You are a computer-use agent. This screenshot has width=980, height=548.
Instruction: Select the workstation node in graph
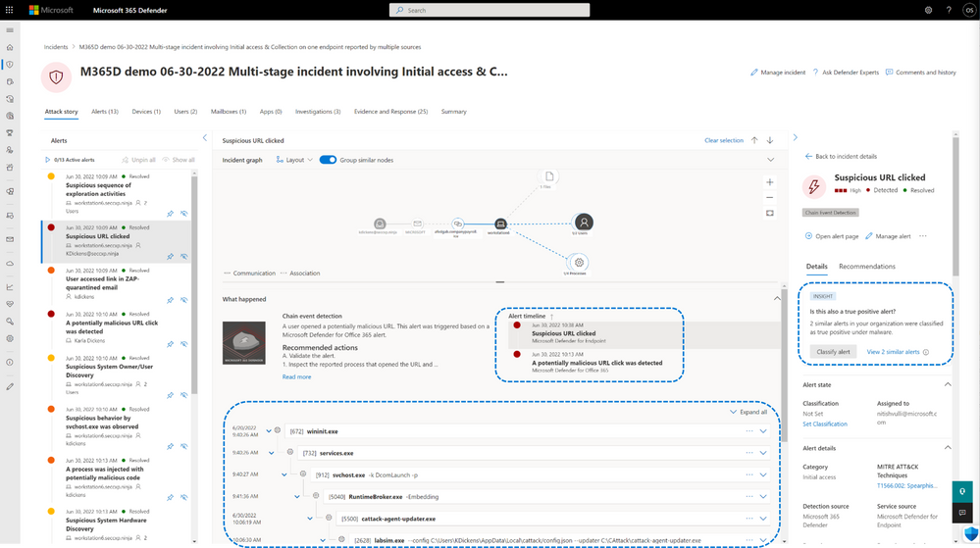(500, 224)
